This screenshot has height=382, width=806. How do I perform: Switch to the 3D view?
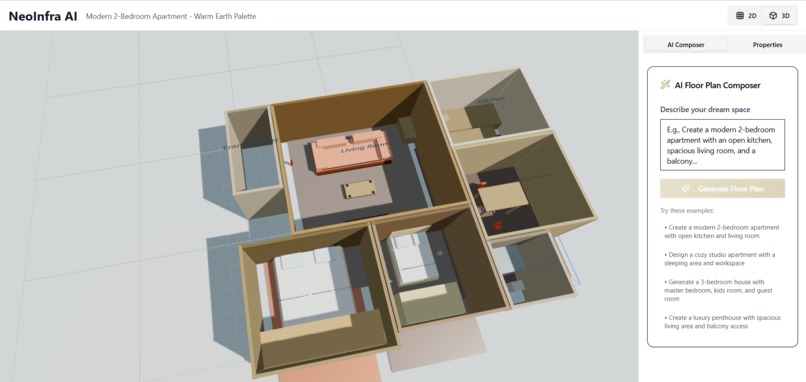pos(779,16)
